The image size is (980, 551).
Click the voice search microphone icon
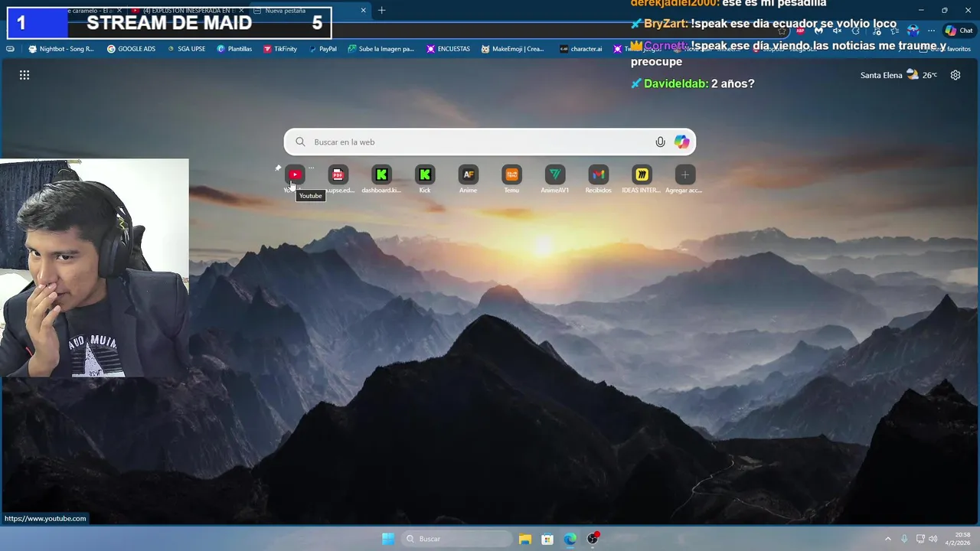[660, 142]
